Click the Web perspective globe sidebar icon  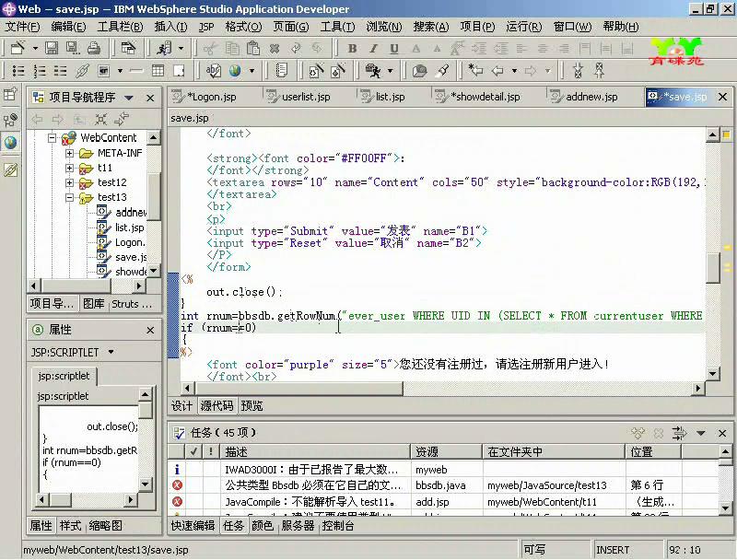(x=10, y=142)
